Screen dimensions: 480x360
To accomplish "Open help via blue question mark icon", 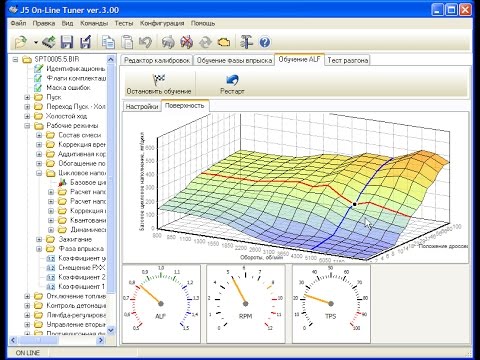I will pyautogui.click(x=265, y=42).
